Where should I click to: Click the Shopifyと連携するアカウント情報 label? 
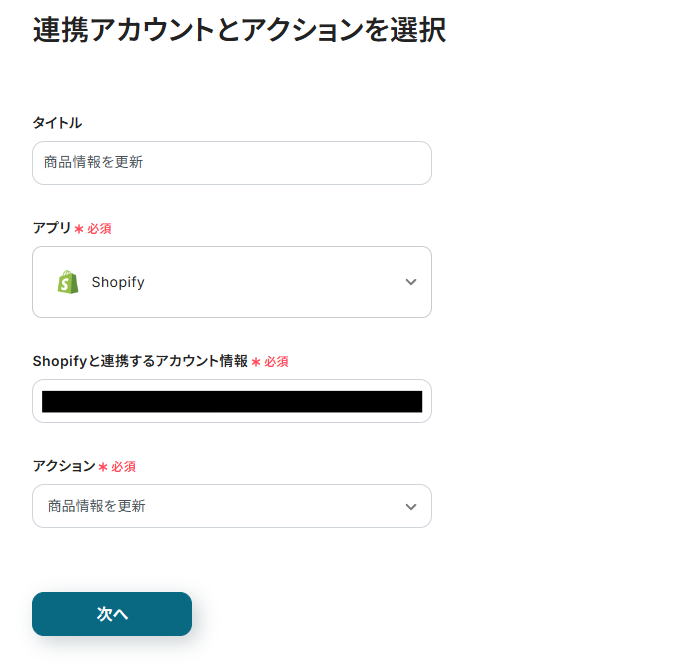(140, 361)
